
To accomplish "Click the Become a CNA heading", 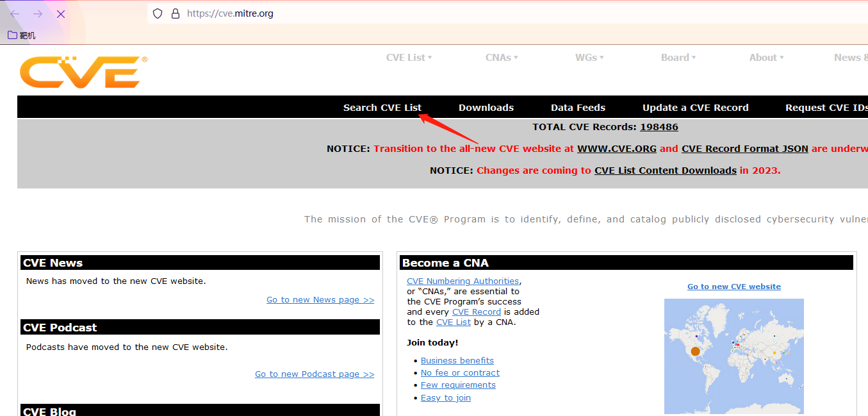I will point(445,263).
